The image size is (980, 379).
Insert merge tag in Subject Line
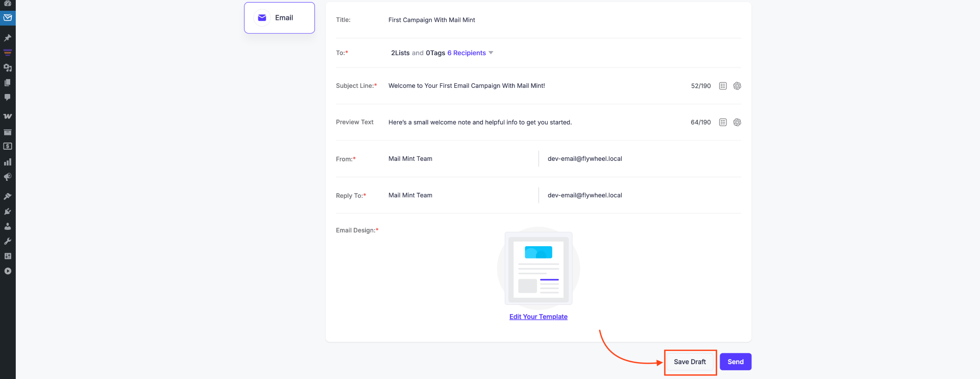(723, 86)
